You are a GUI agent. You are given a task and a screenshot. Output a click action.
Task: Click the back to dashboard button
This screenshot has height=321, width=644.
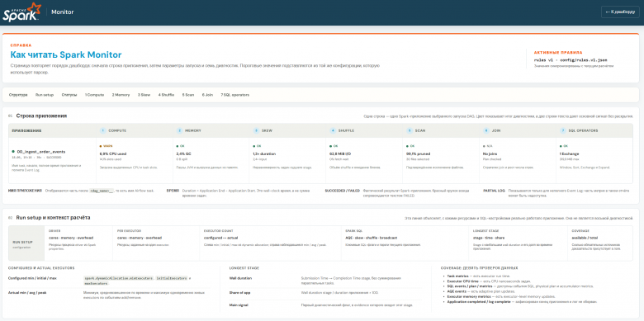[x=620, y=12]
